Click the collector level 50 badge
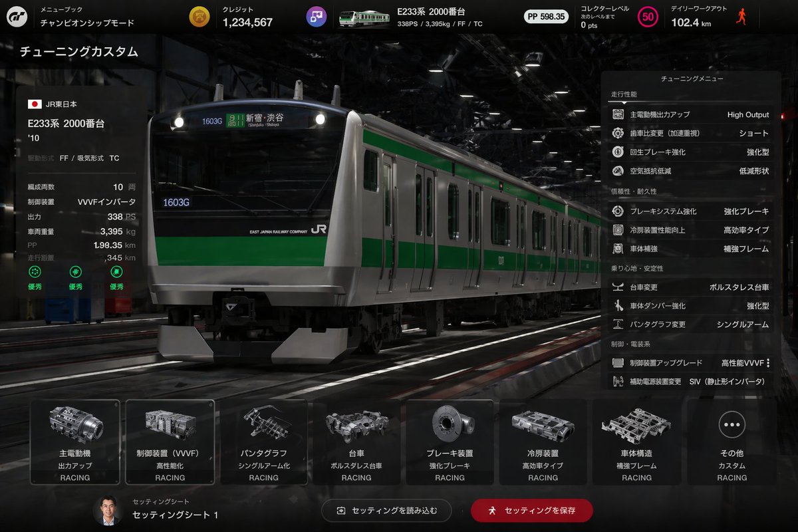The image size is (798, 532). click(648, 17)
